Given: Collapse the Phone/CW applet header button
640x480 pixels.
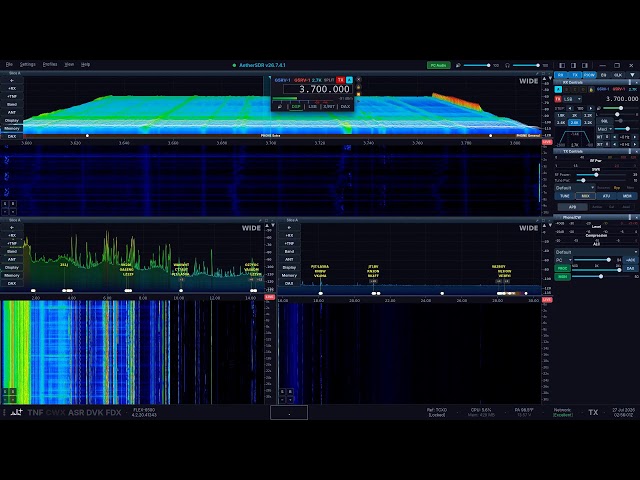Looking at the screenshot, I should click(x=630, y=218).
